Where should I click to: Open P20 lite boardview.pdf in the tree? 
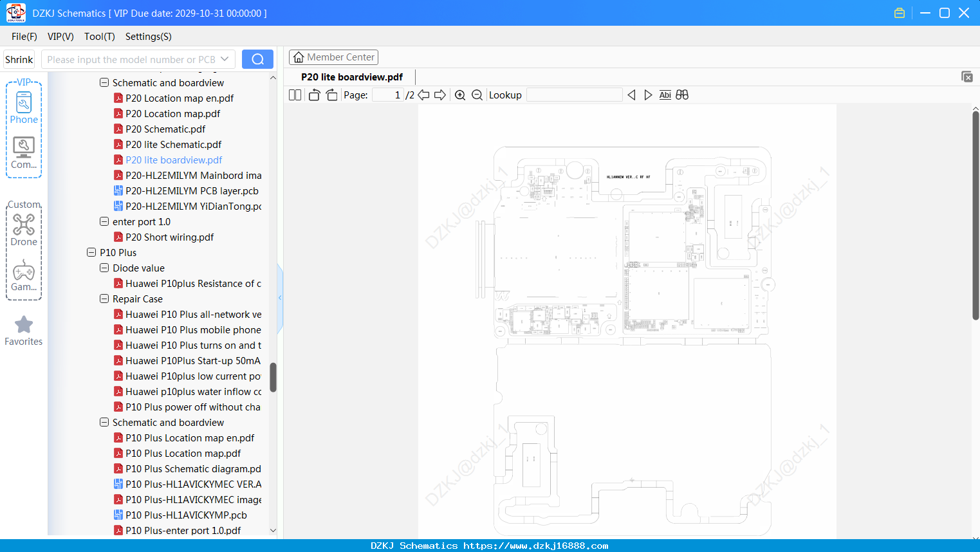click(174, 160)
